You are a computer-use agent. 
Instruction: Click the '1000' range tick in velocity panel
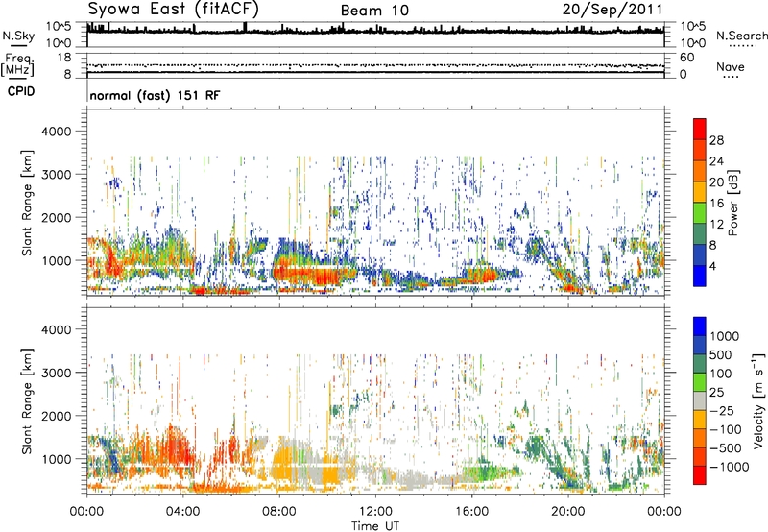56,459
